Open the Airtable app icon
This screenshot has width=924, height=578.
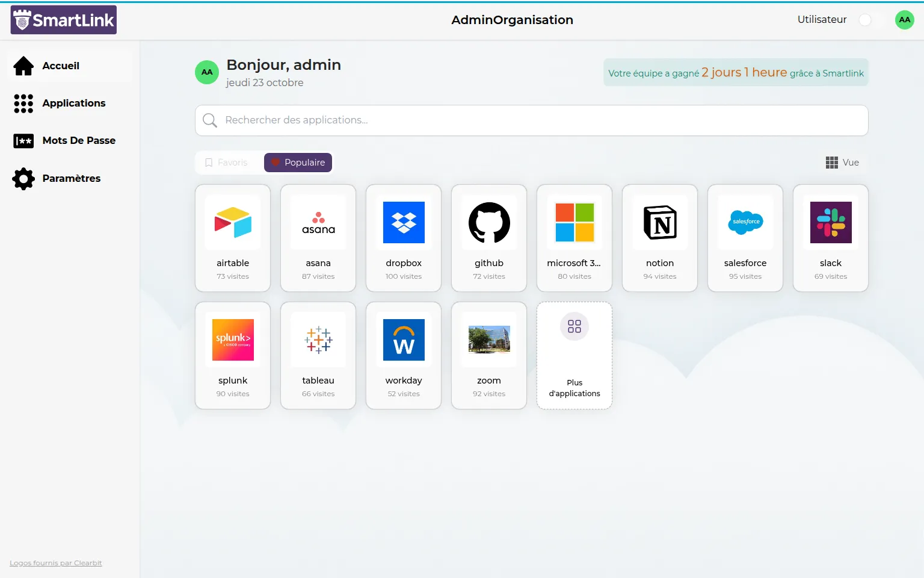click(233, 223)
